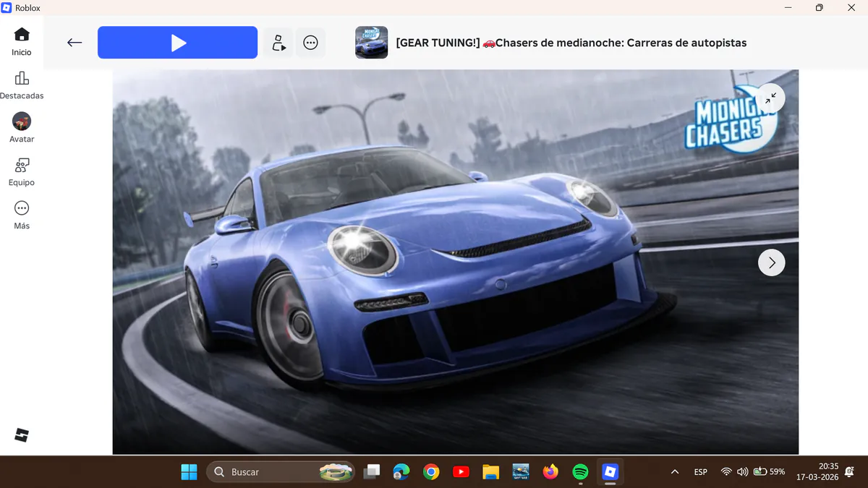Screen dimensions: 868x488
Task: Click the Buscar taskbar search box
Action: point(281,472)
